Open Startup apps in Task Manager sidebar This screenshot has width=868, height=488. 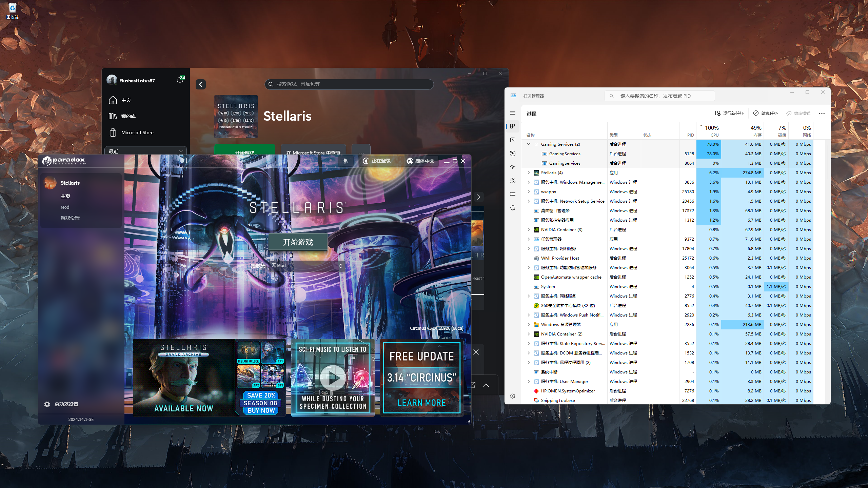(x=513, y=167)
